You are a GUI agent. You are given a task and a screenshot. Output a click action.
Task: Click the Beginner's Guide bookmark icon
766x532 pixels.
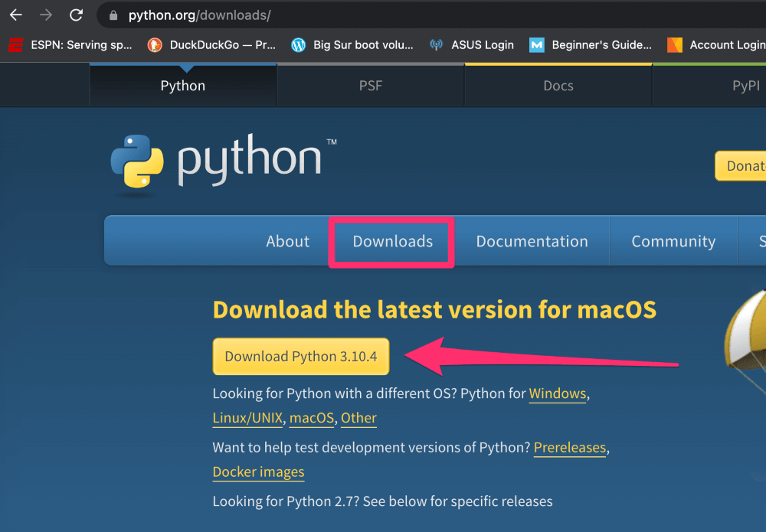pos(538,44)
